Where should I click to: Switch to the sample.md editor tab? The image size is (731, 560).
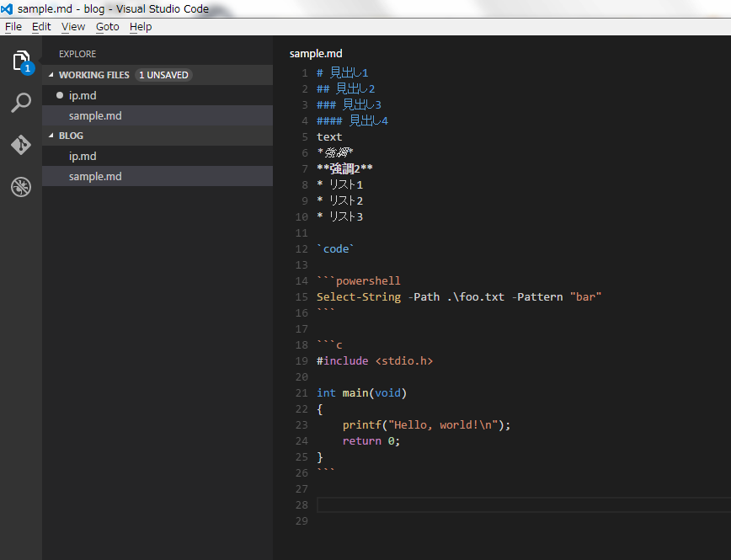(x=316, y=53)
